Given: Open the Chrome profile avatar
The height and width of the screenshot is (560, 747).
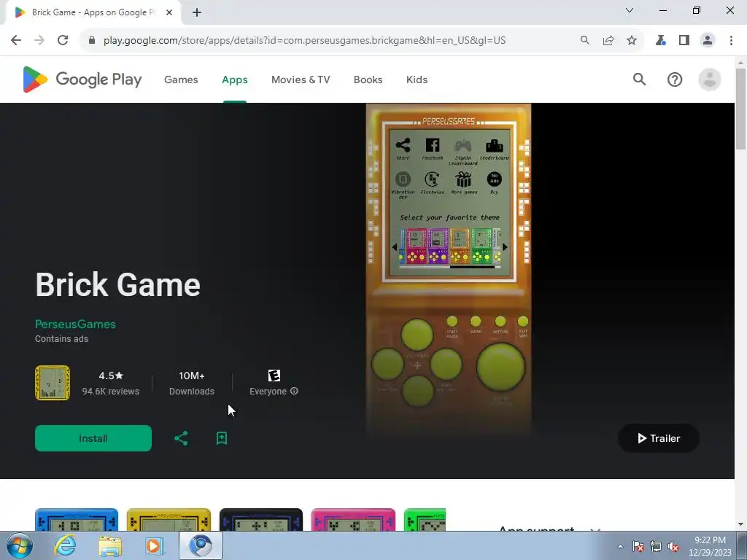Looking at the screenshot, I should pyautogui.click(x=708, y=40).
